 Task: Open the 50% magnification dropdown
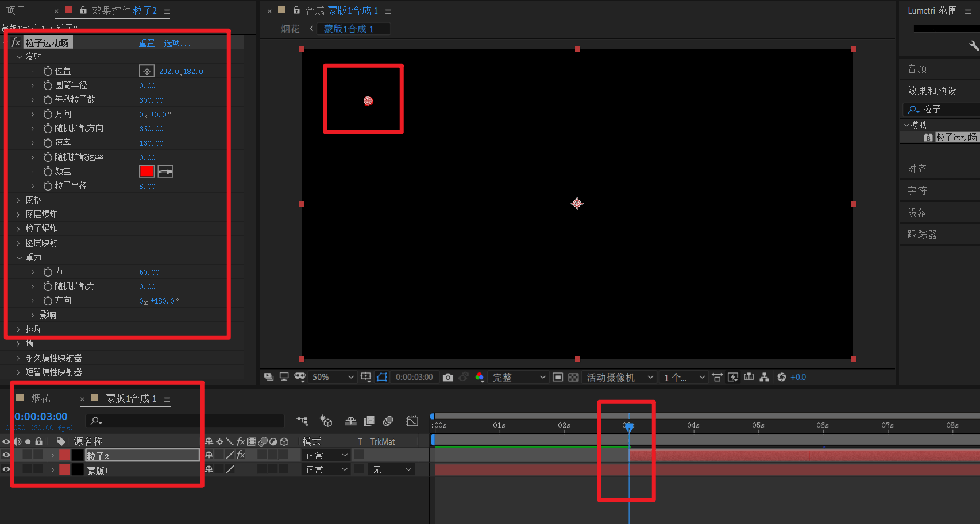tap(333, 377)
